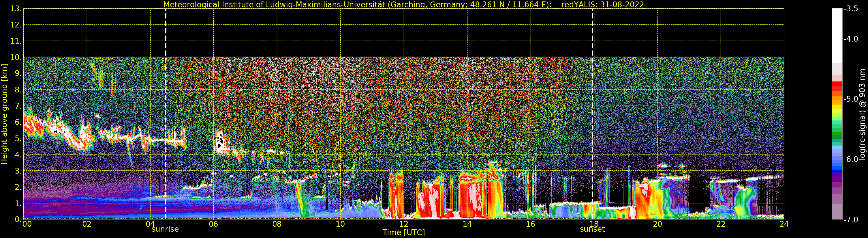Click the grey bottom band of the colorbar
This screenshot has width=868, height=238.
[837, 211]
